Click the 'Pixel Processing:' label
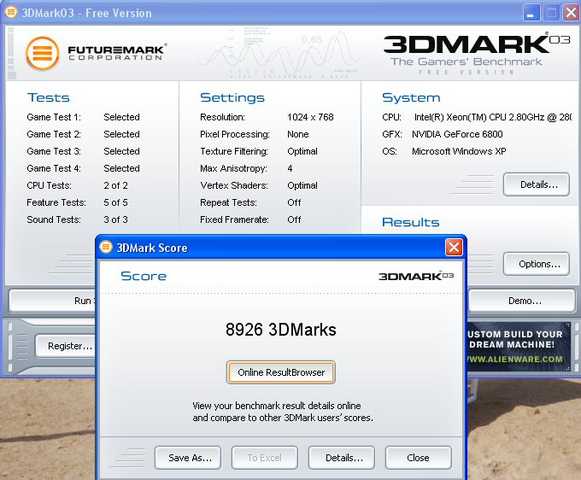The height and width of the screenshot is (480, 581). (x=235, y=134)
